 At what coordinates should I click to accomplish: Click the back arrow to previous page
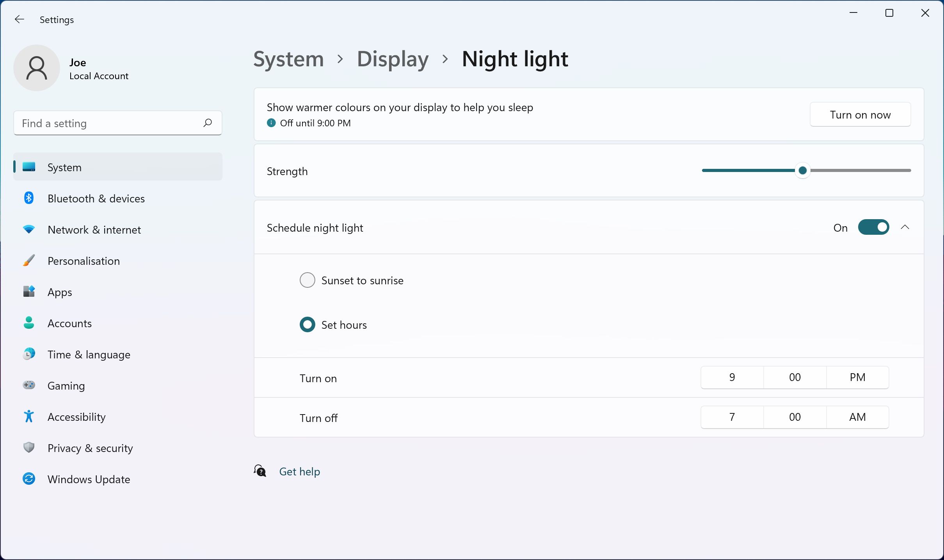point(20,19)
